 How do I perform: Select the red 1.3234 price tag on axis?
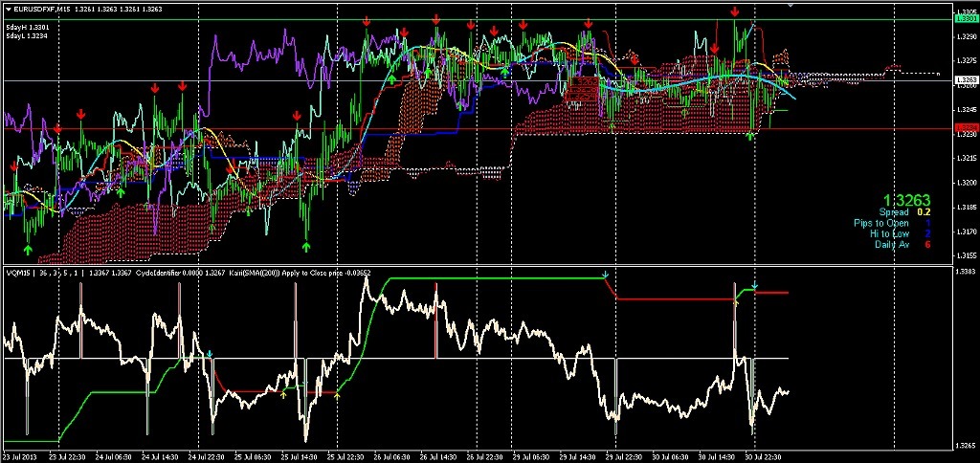click(x=966, y=127)
